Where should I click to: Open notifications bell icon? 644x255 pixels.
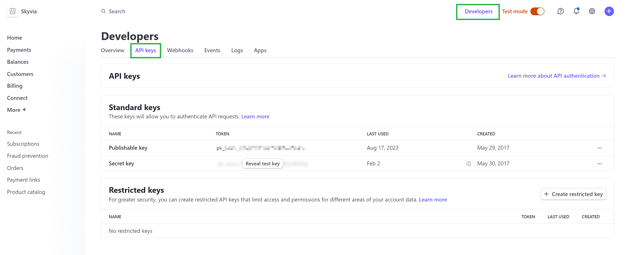click(x=576, y=11)
